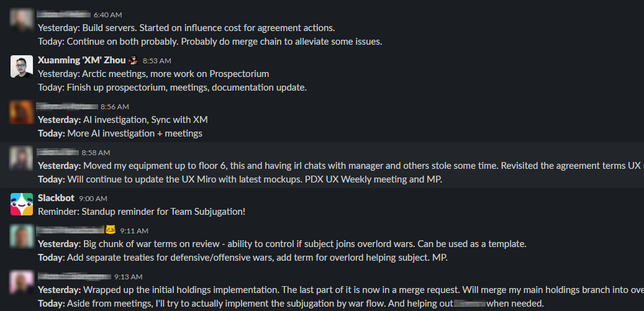The height and width of the screenshot is (311, 644).
Task: Open avatar of the 8:56 AM poster
Action: 21,112
